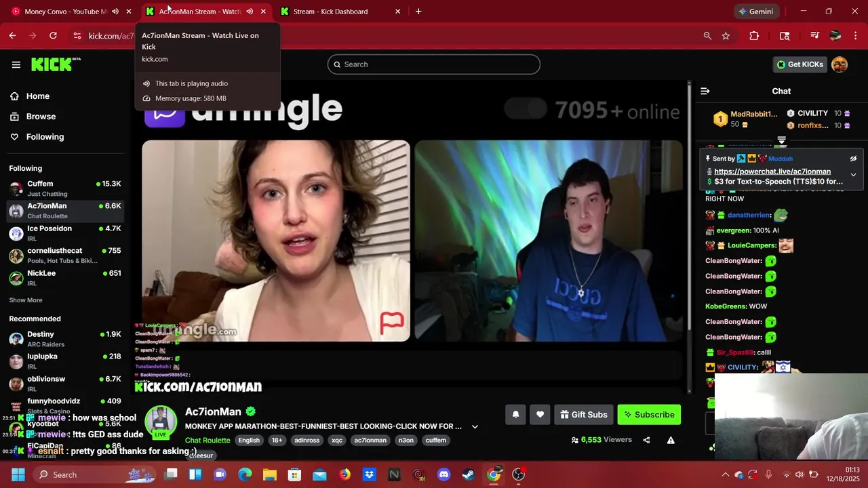Screen dimensions: 868x488
Task: Click MadRabbit1 on the gift leaderboard
Action: coord(753,114)
